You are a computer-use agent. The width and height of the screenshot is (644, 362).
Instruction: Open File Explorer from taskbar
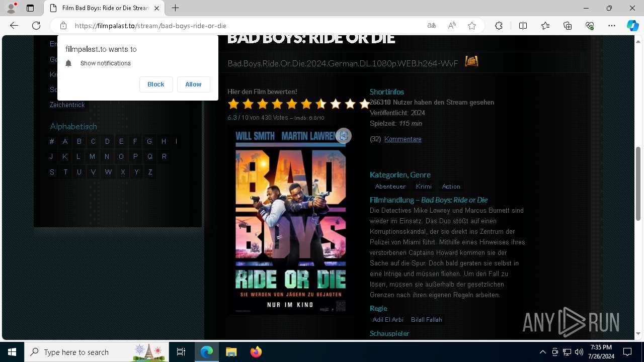(231, 352)
